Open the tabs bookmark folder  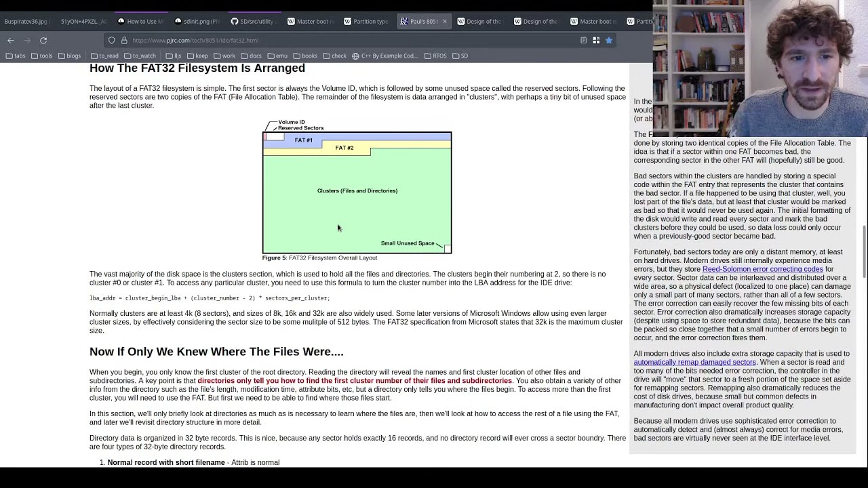coord(15,56)
